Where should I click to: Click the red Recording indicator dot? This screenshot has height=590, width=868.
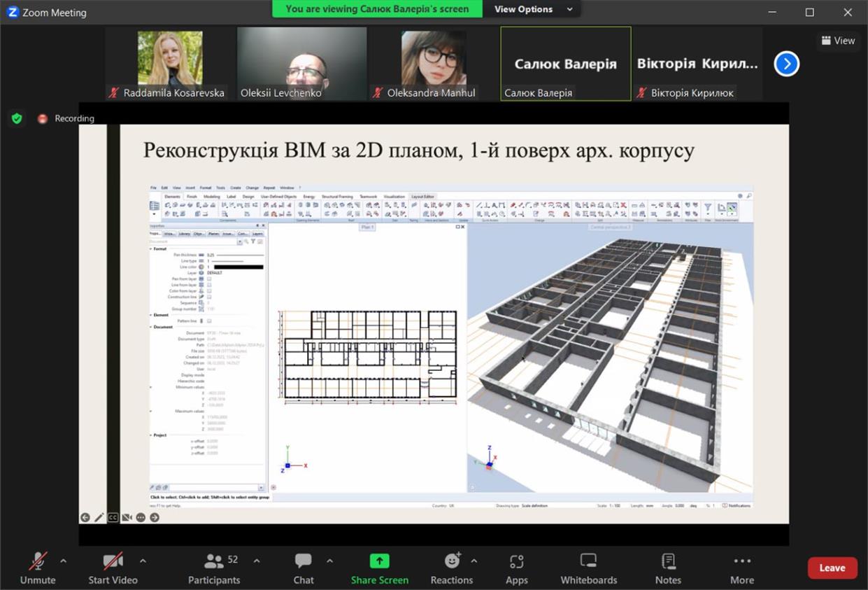[x=42, y=118]
